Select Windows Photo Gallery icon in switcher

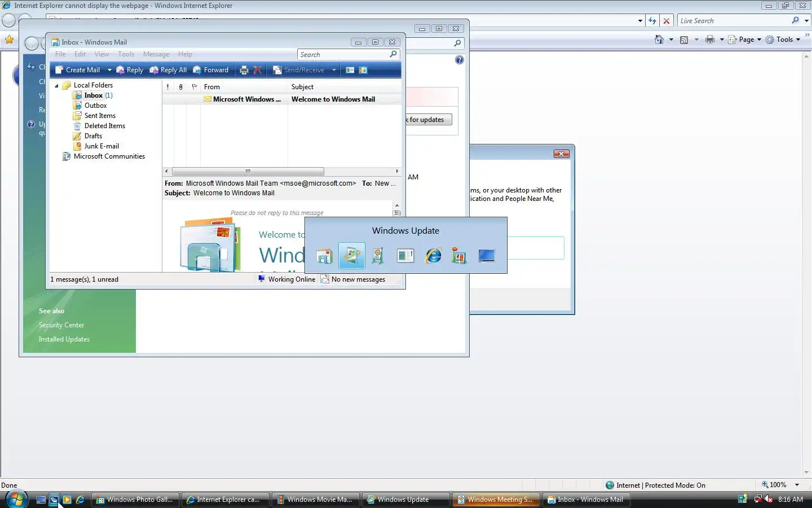tap(459, 256)
